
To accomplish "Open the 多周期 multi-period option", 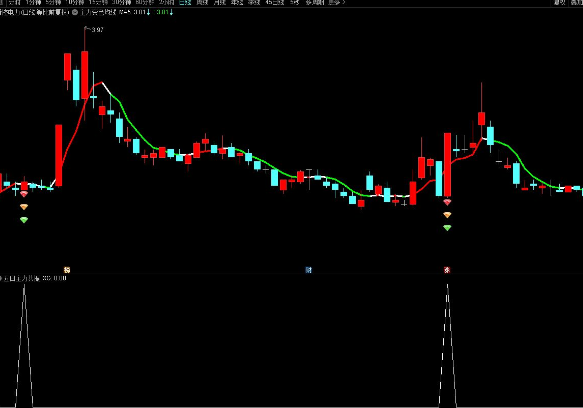I will point(315,3).
